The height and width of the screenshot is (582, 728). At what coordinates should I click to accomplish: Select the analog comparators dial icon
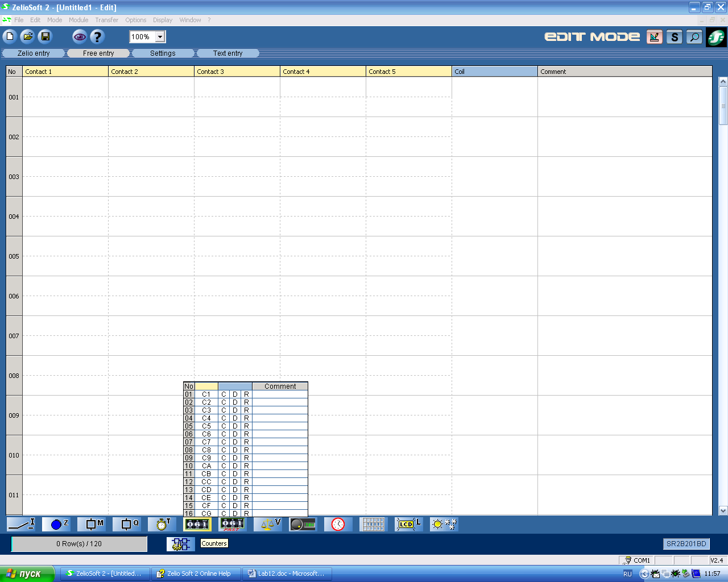[x=303, y=524]
